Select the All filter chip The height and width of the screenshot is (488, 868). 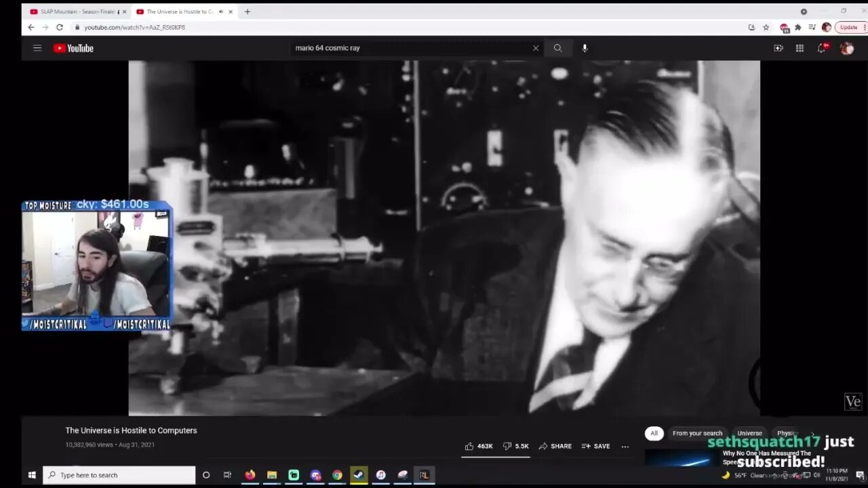pyautogui.click(x=654, y=433)
